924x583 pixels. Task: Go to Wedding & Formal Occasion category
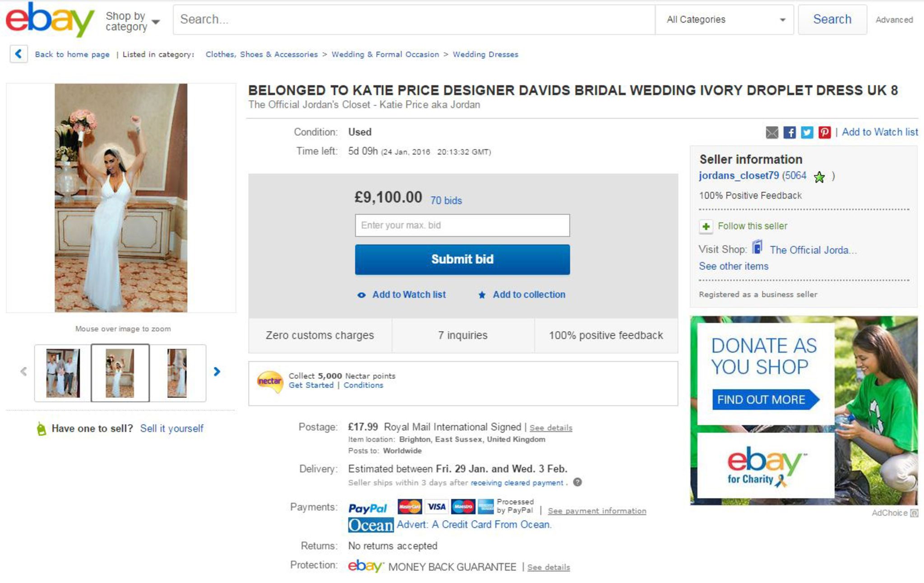[x=385, y=55]
